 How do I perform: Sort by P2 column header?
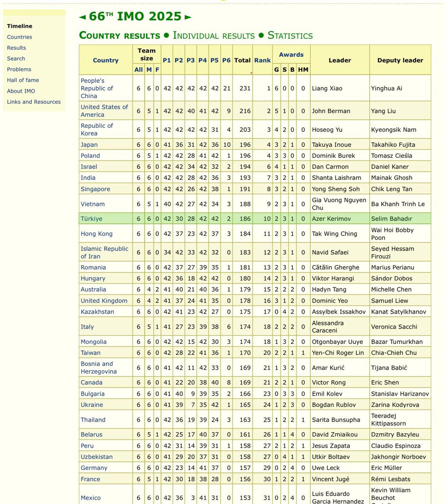point(179,60)
